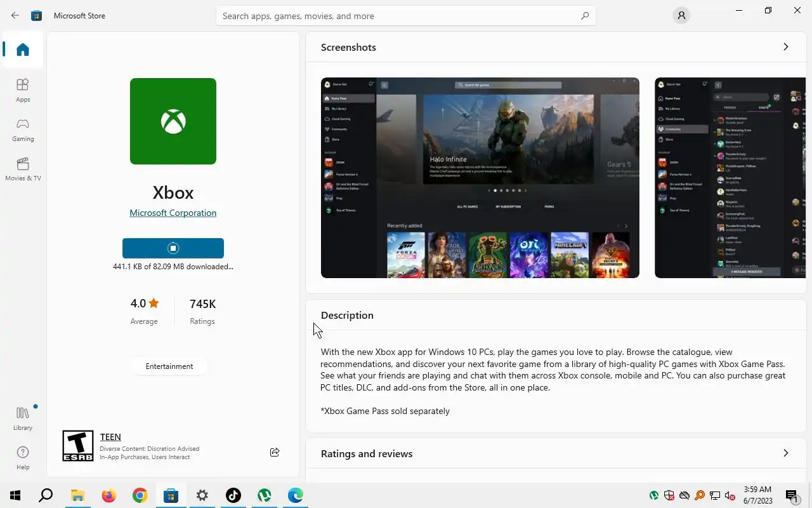Open Windows taskbar search
The image size is (812, 508).
tap(46, 495)
